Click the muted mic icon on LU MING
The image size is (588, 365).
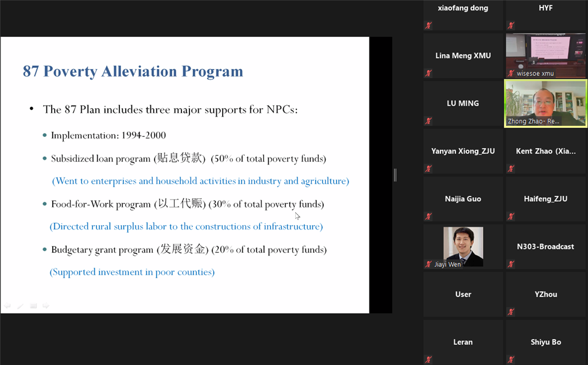(x=428, y=121)
